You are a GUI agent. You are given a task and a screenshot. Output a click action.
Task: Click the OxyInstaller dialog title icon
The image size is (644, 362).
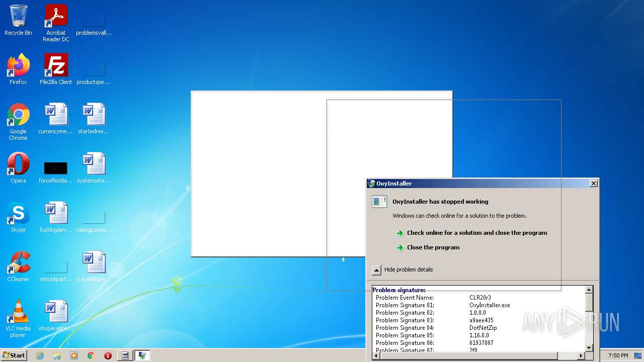click(371, 184)
